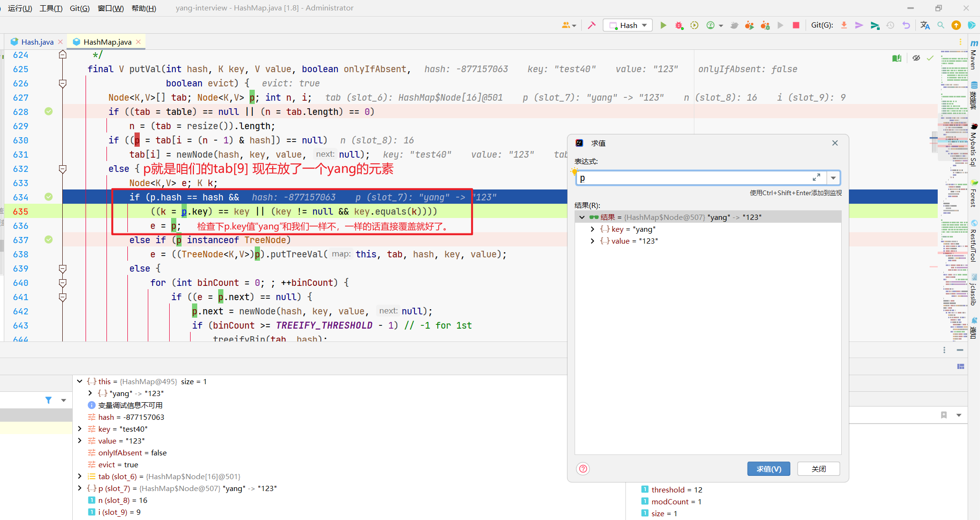Open the editor tabs more options dots
This screenshot has height=520, width=980.
click(961, 42)
